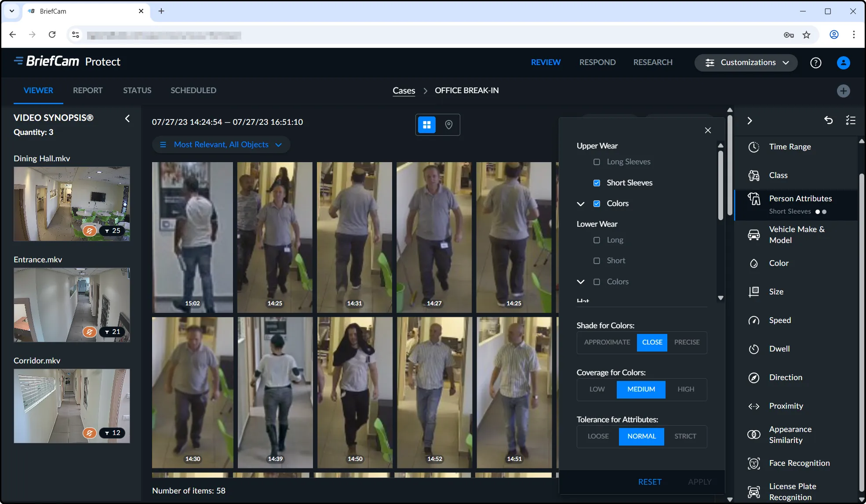Click the undo filters arrow icon
Image resolution: width=866 pixels, height=504 pixels.
click(x=828, y=120)
